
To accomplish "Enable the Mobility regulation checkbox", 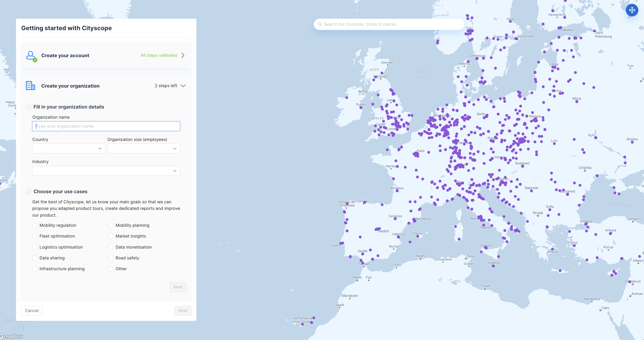I will tap(35, 225).
